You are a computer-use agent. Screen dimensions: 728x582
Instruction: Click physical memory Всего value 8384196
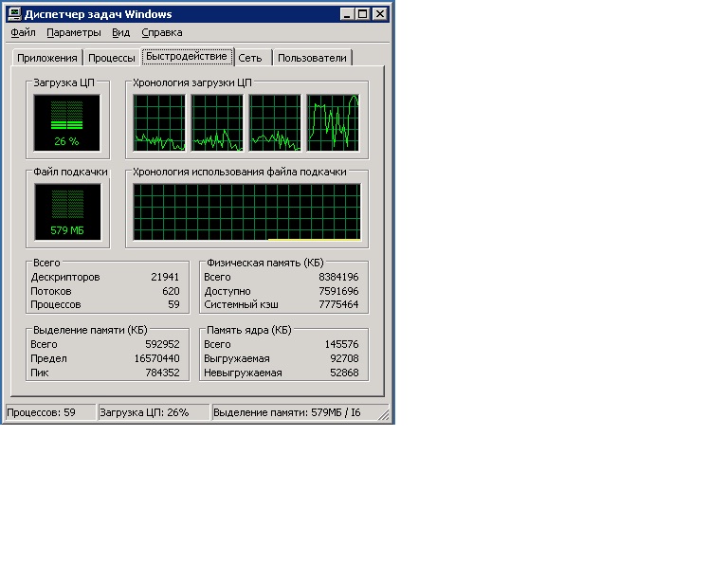(338, 277)
